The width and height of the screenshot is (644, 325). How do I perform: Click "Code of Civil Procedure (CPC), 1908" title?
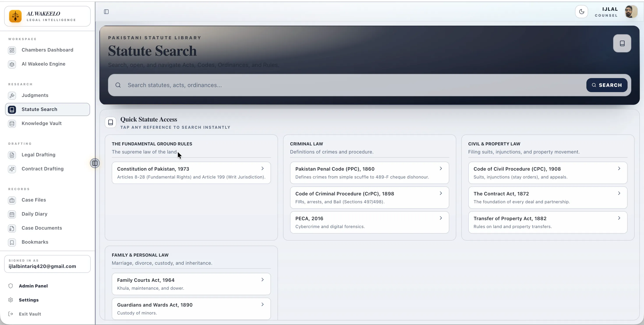coord(517,169)
